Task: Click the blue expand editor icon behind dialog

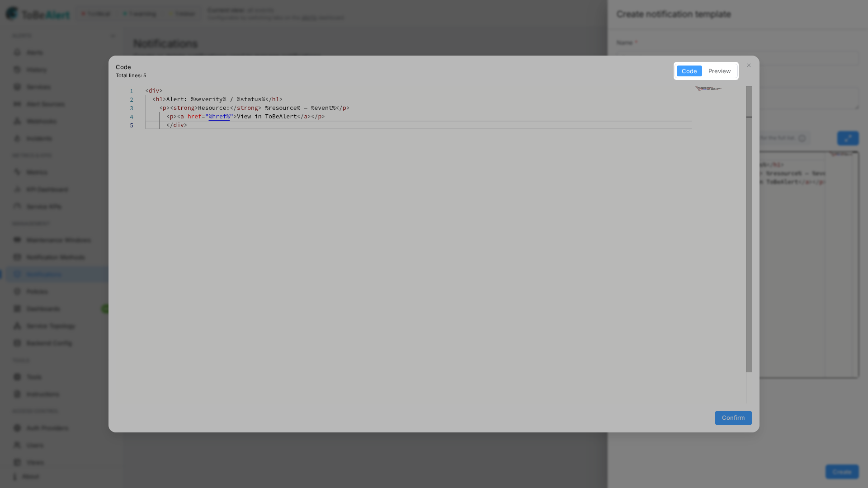Action: [x=848, y=138]
